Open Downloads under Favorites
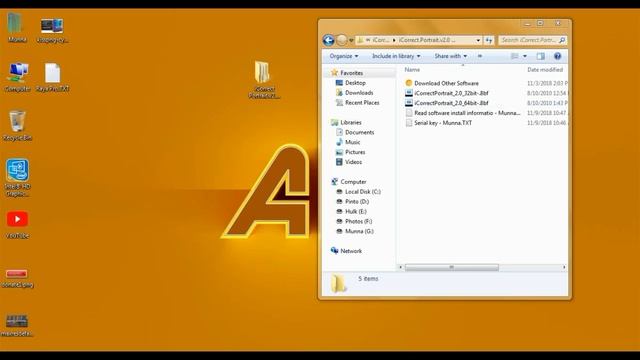 (359, 93)
